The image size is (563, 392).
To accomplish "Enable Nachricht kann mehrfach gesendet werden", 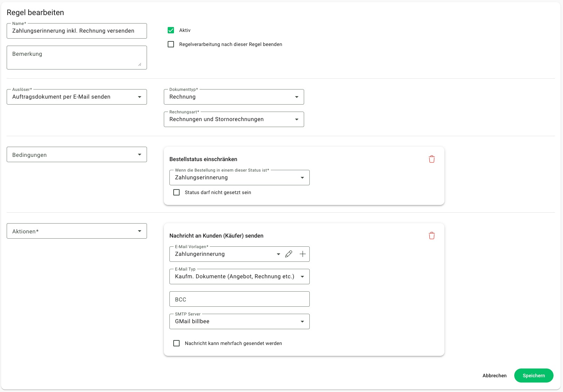I will (x=176, y=343).
